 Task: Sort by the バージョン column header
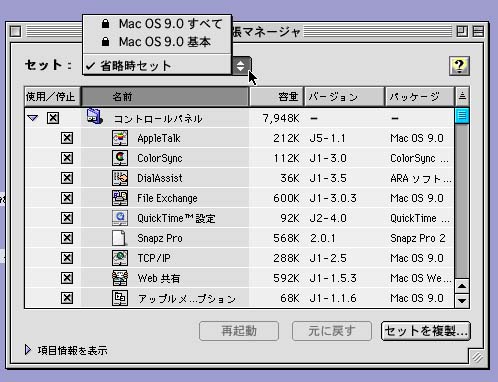point(344,97)
